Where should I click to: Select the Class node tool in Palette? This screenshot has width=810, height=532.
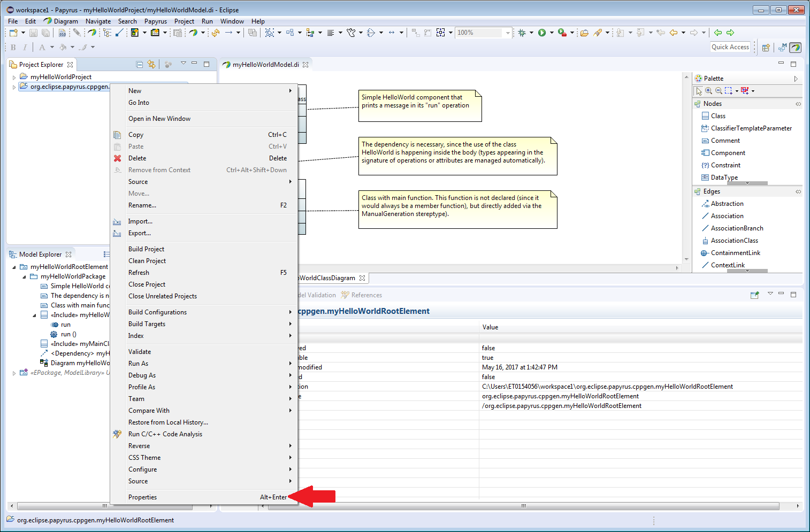(718, 116)
